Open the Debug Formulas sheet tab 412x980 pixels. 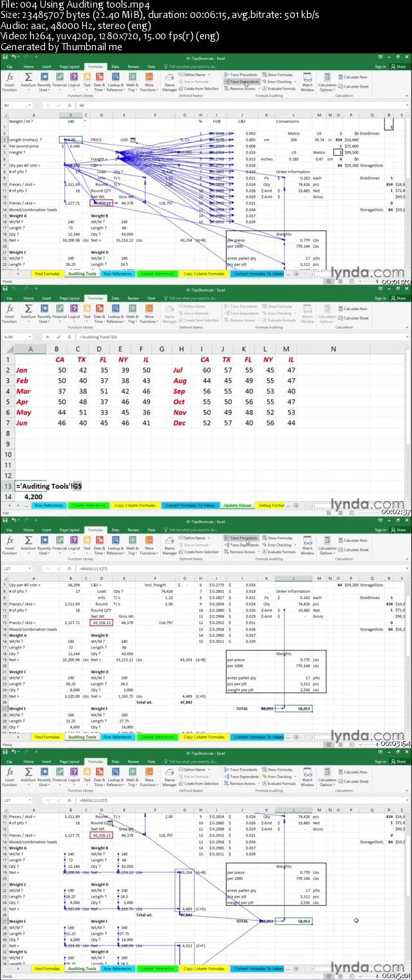pyautogui.click(x=271, y=505)
